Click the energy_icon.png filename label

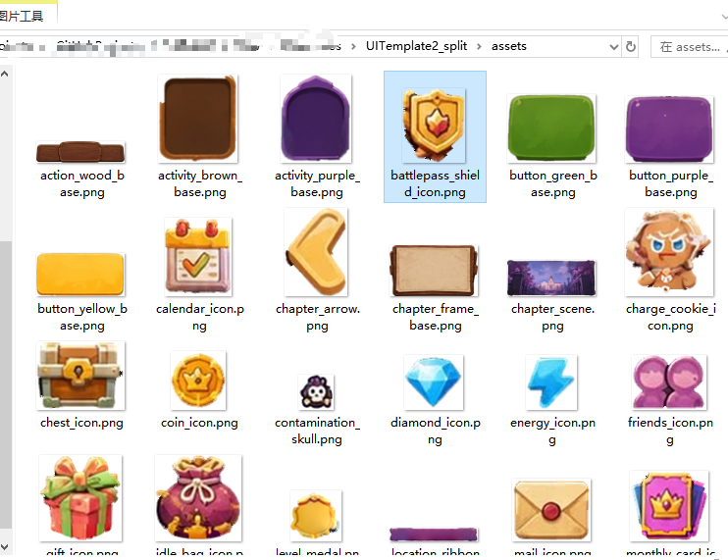tap(552, 431)
